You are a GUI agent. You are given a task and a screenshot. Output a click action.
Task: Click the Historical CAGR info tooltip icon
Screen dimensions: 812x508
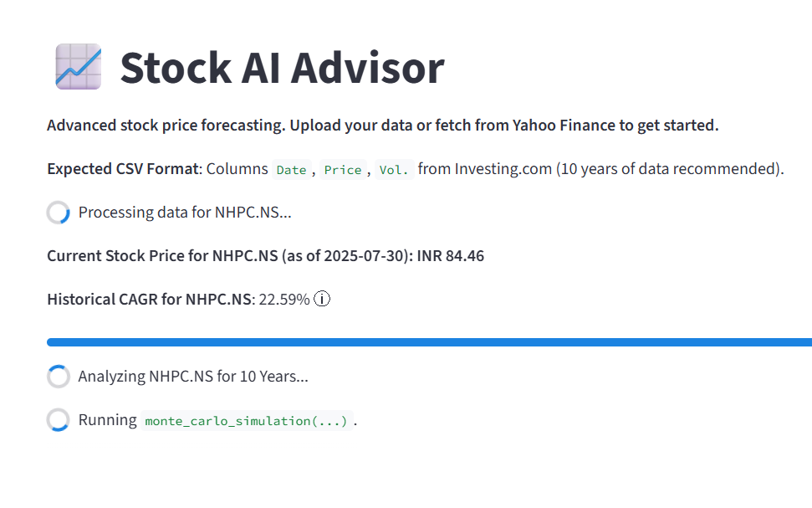(x=322, y=299)
